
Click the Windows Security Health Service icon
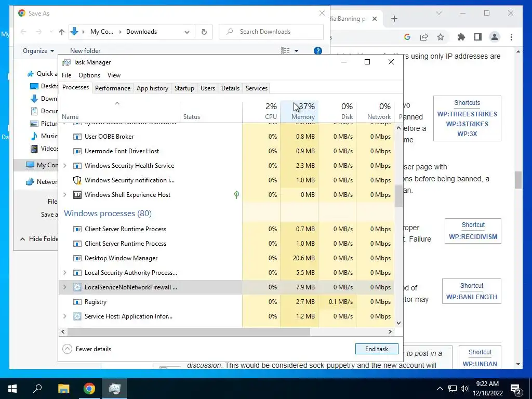77,166
